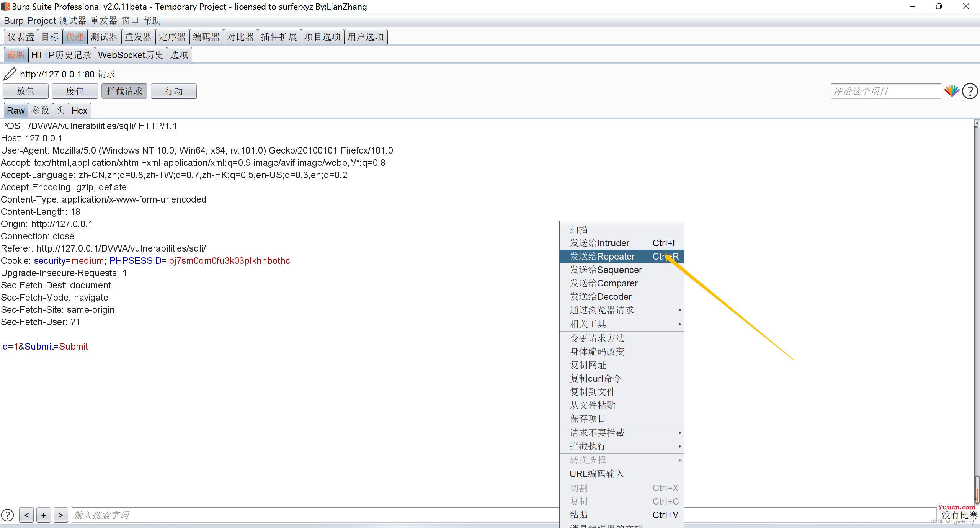
Task: Switch to the 用户选项 tab
Action: point(366,37)
